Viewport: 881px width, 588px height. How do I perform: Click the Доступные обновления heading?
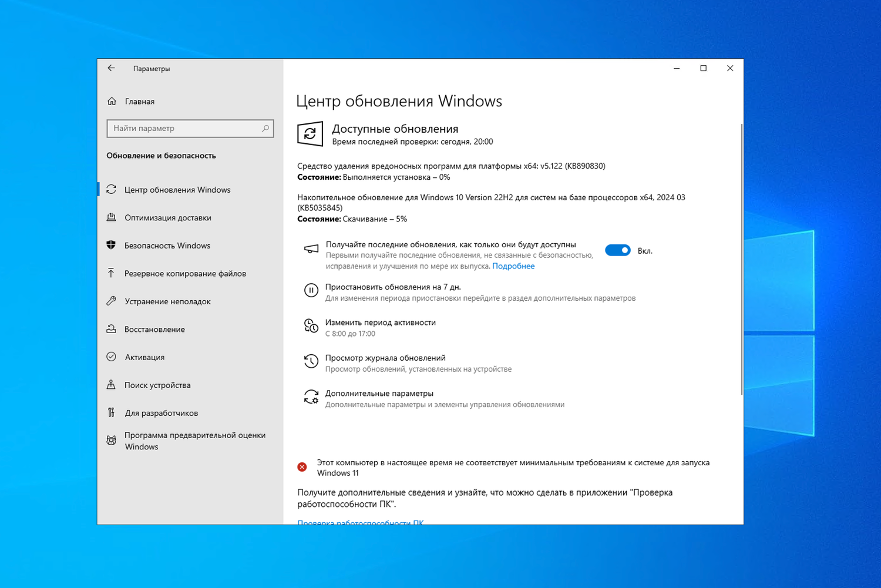395,129
